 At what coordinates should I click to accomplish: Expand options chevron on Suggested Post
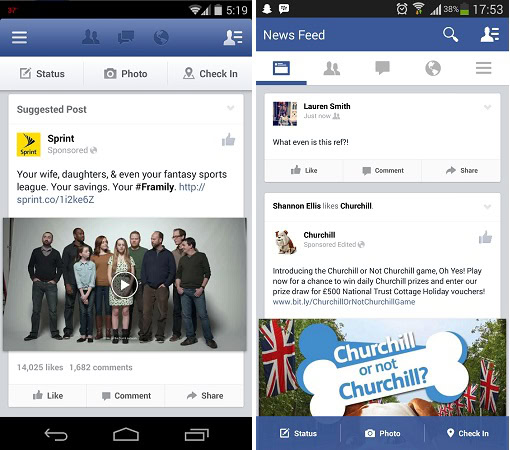(231, 108)
